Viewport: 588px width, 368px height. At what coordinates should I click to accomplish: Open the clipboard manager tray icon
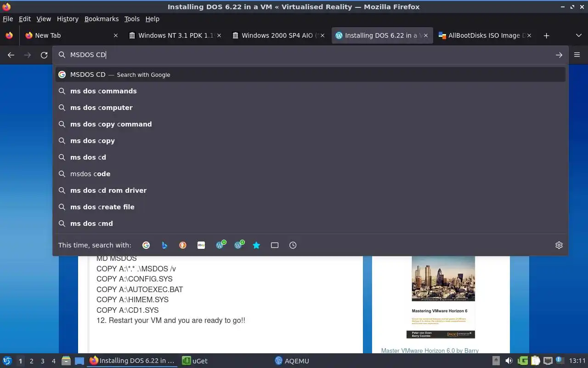point(535,361)
